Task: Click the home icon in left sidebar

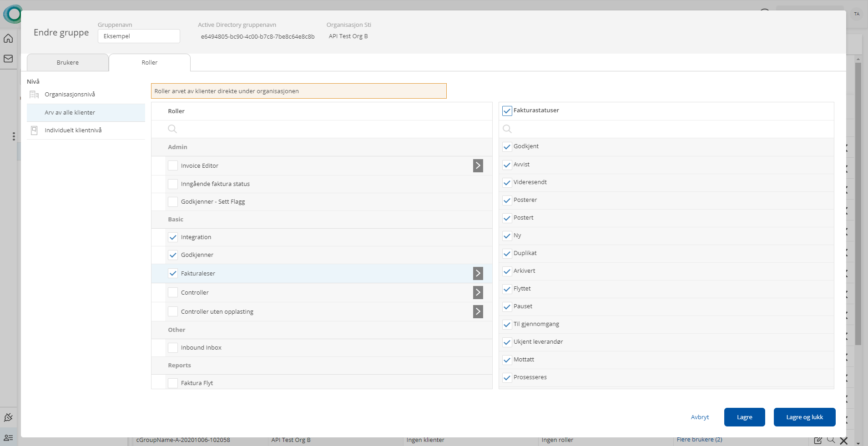Action: click(8, 38)
